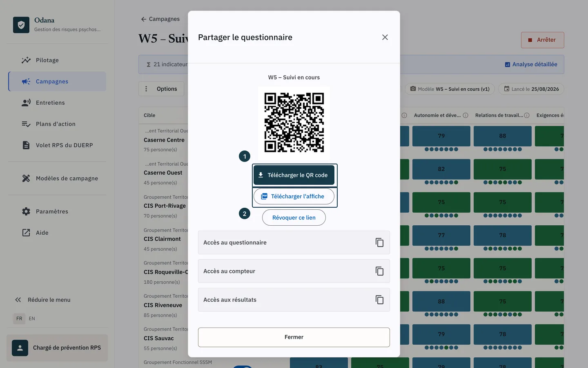
Task: Copy the Accès au questionnaire link
Action: point(379,242)
